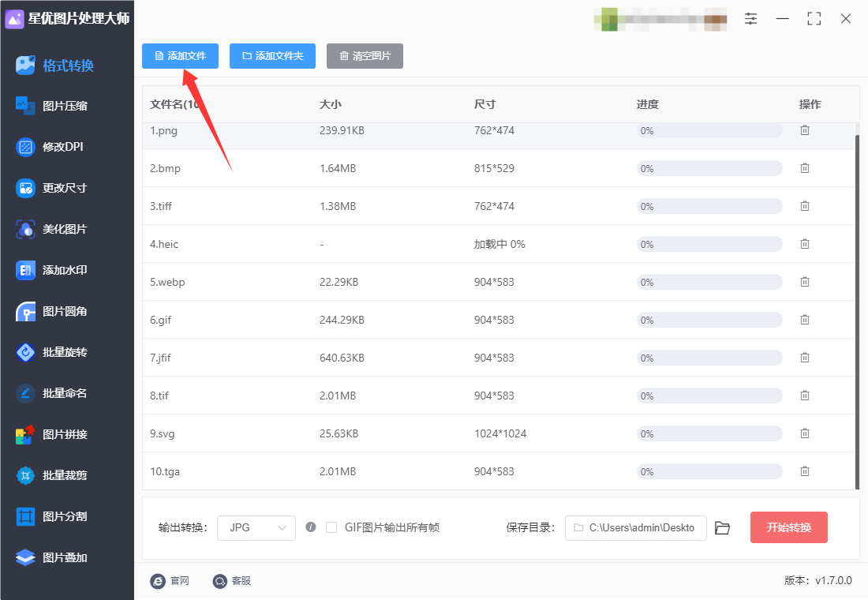Remove 4.heic with its trash icon
The height and width of the screenshot is (600, 868).
tap(805, 244)
